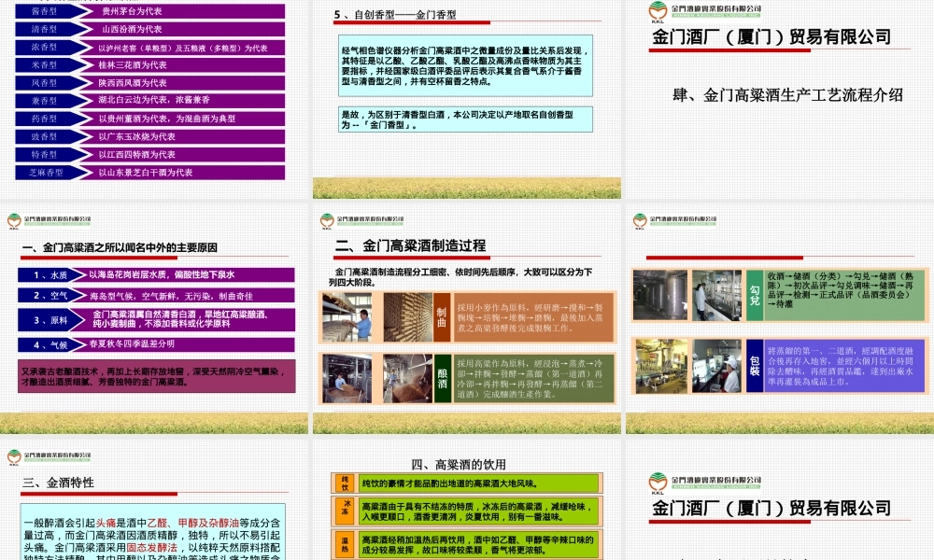The image size is (934, 560).
Task: Click the 以江西四特酒为代表 bar
Action: (x=185, y=154)
